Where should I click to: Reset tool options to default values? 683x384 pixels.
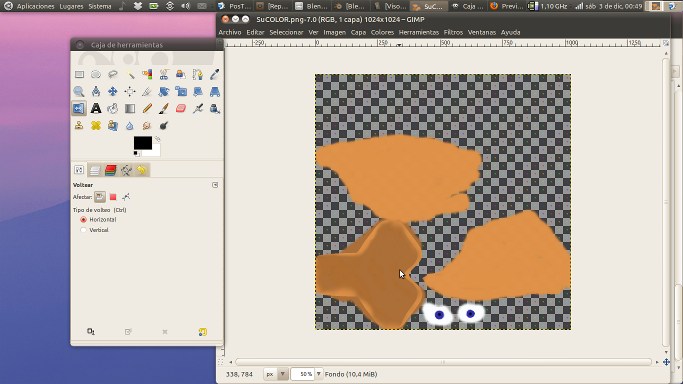pyautogui.click(x=203, y=332)
